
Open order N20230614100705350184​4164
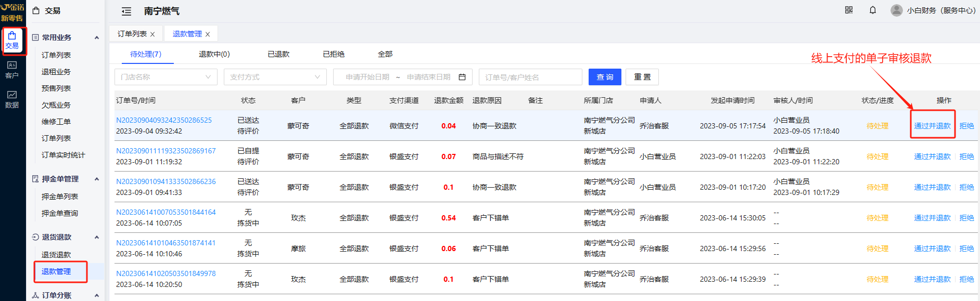[166, 212]
